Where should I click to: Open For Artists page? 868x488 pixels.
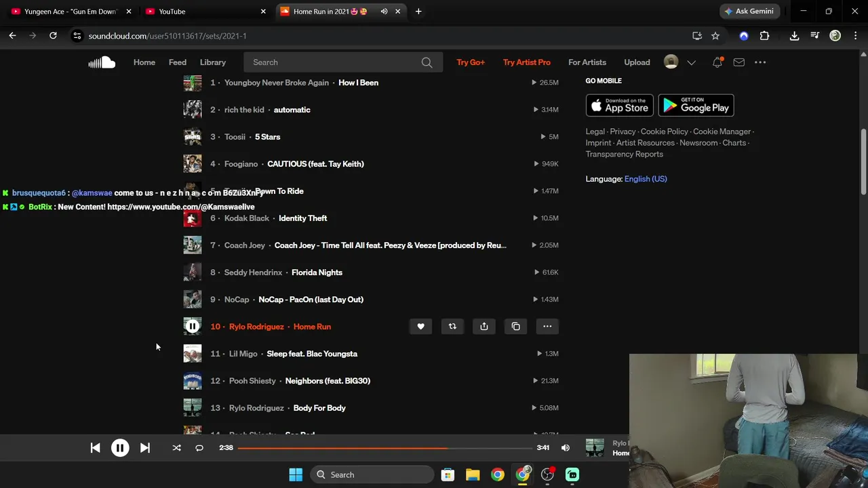click(x=587, y=62)
